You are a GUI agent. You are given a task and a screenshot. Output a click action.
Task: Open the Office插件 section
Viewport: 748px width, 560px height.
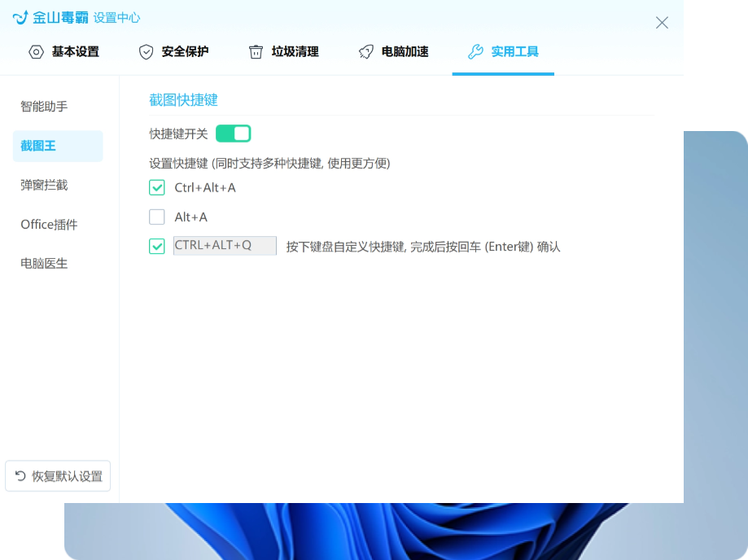(x=49, y=225)
